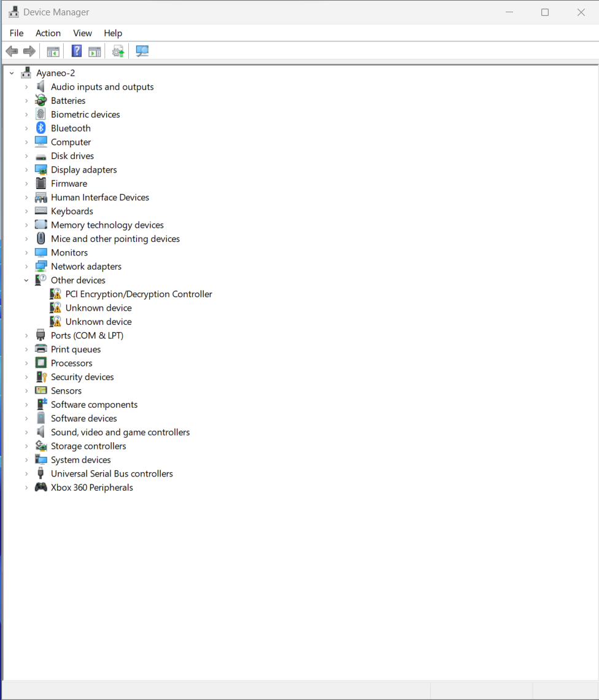This screenshot has height=700, width=599.
Task: Select the Computer category label
Action: point(71,142)
